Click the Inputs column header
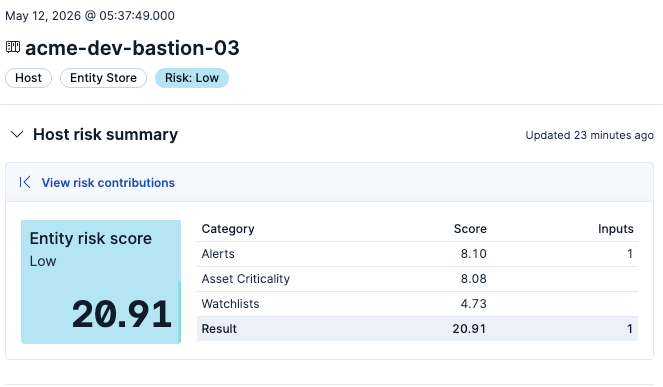 click(616, 229)
